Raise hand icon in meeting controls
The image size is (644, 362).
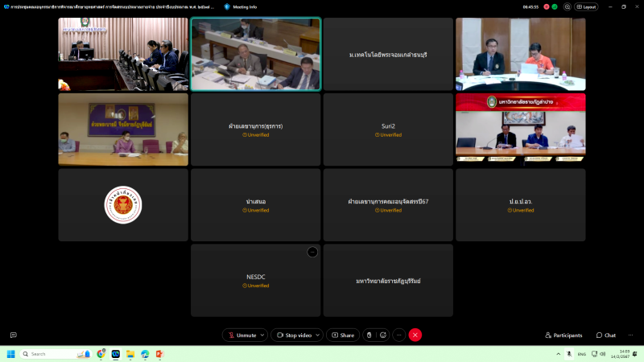click(x=369, y=335)
